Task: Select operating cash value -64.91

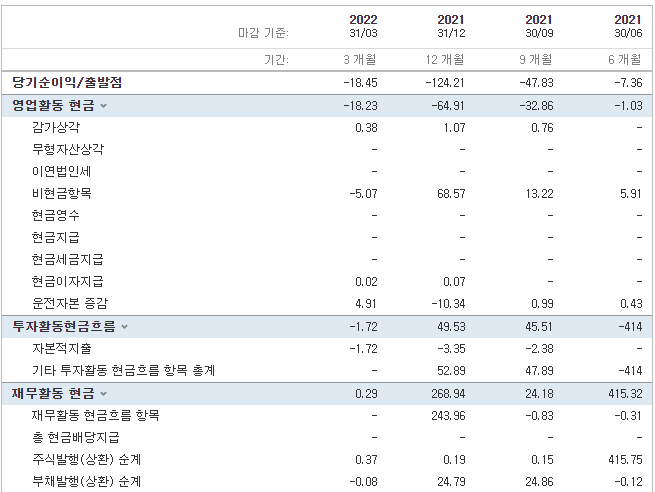Action: (448, 106)
